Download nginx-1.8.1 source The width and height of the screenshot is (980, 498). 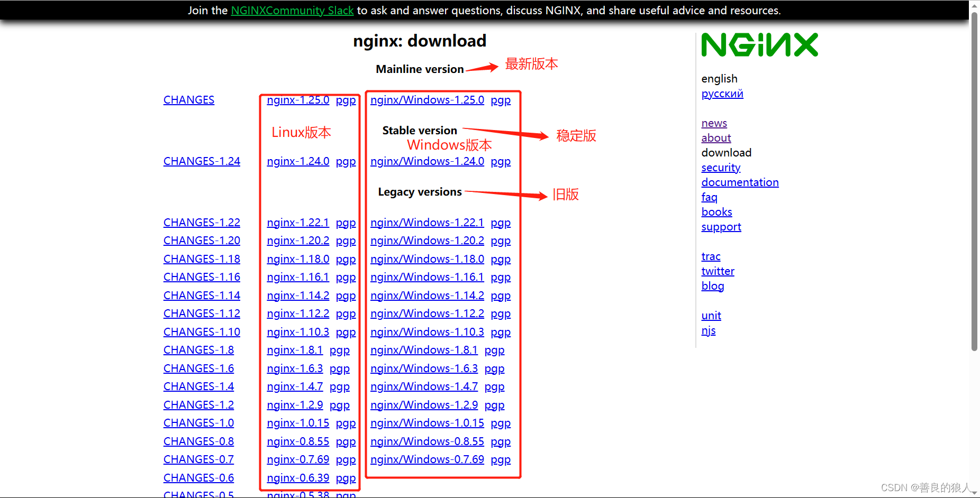click(x=295, y=350)
